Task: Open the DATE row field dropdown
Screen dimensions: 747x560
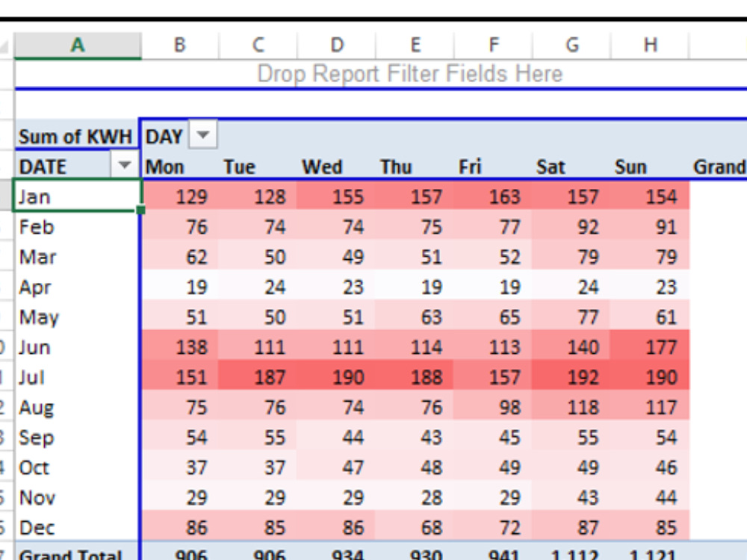Action: (x=124, y=166)
